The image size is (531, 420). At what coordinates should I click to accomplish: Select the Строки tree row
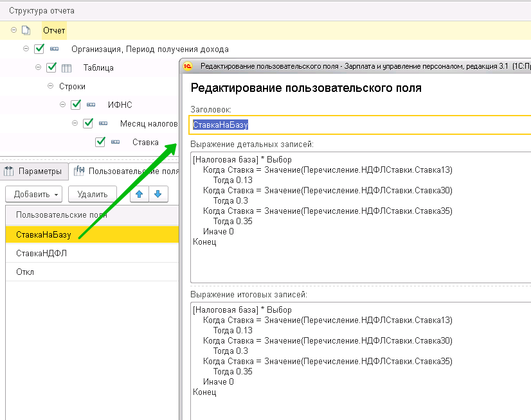pyautogui.click(x=89, y=86)
